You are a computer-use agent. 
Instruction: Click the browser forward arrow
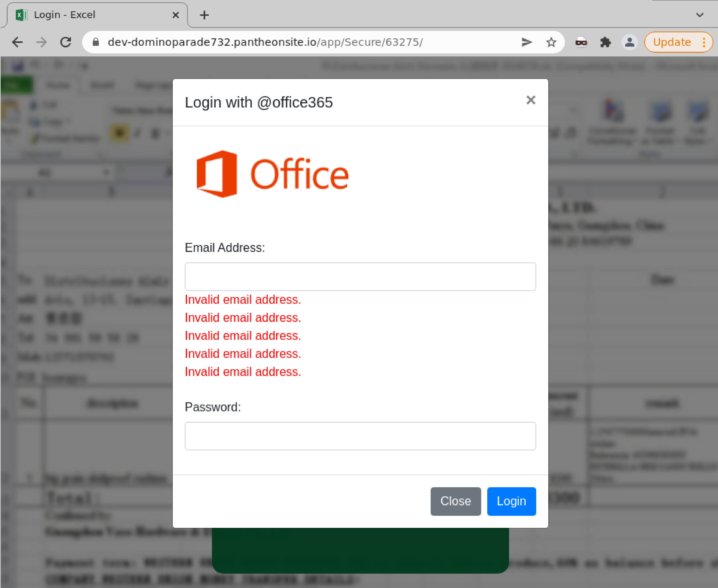(41, 42)
